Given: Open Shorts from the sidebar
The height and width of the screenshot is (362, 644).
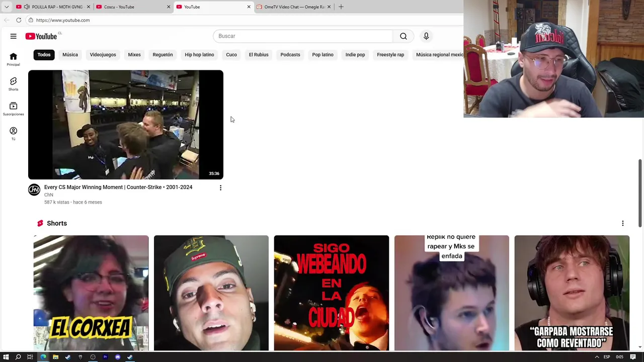Looking at the screenshot, I should 14,84.
